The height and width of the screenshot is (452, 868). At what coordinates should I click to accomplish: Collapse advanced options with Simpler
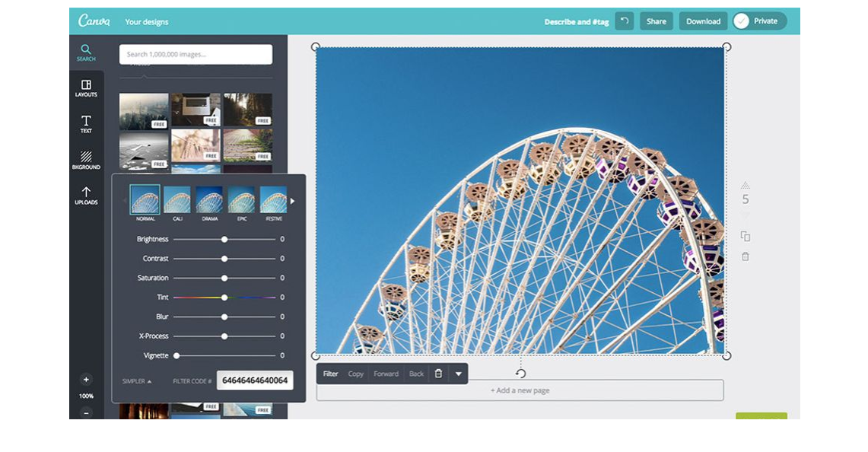[x=137, y=381]
